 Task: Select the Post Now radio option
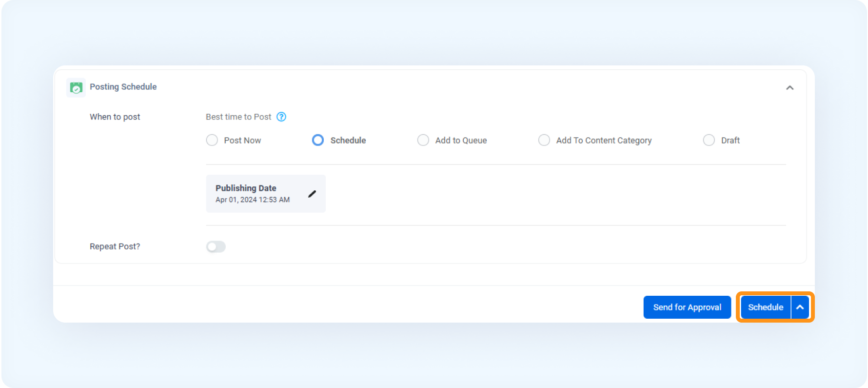[x=212, y=140]
